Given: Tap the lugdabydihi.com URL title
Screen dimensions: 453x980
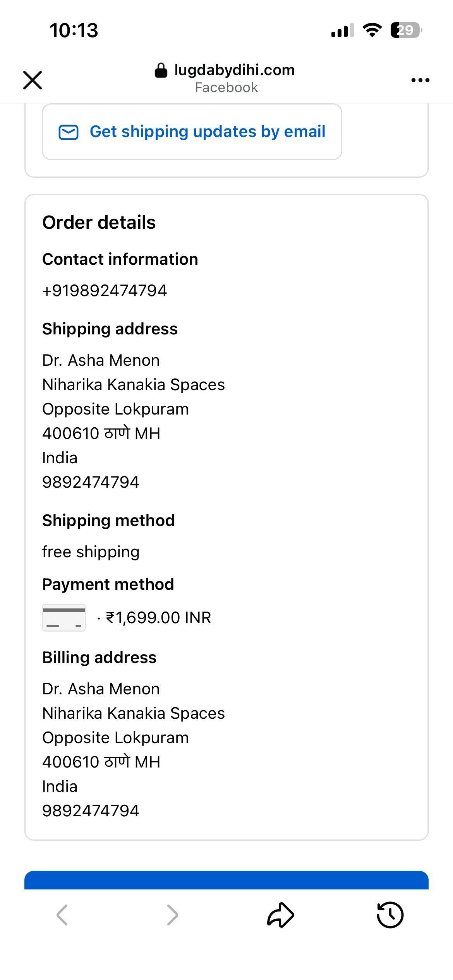Looking at the screenshot, I should click(x=234, y=70).
